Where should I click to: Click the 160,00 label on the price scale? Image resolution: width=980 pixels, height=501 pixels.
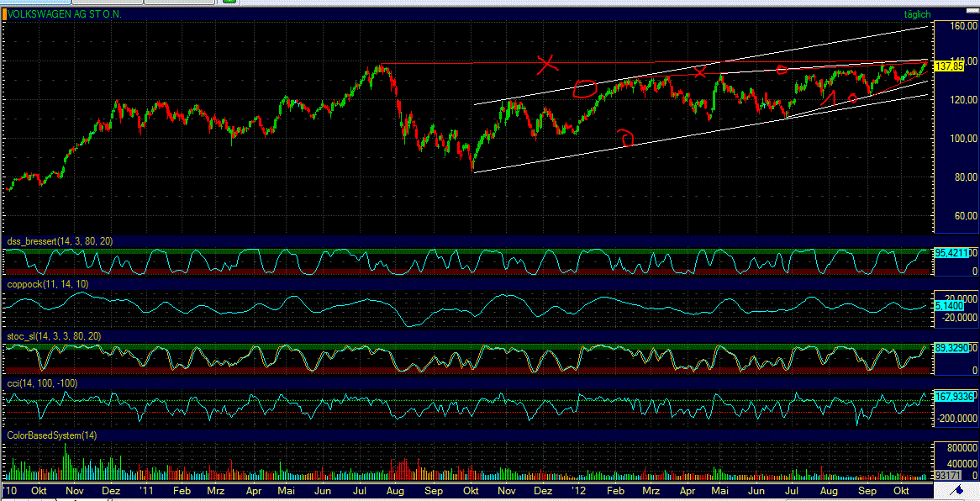pyautogui.click(x=962, y=26)
